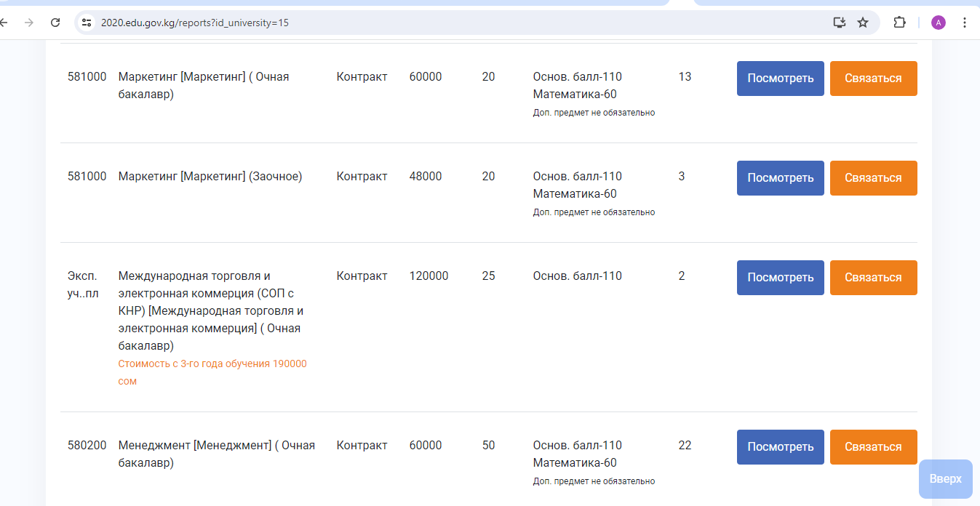Viewport: 980px width, 506px height.
Task: Click the browser back arrow
Action: 4,23
